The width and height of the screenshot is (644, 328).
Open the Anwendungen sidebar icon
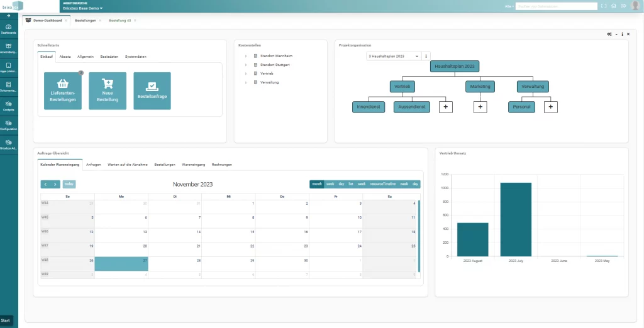click(9, 48)
